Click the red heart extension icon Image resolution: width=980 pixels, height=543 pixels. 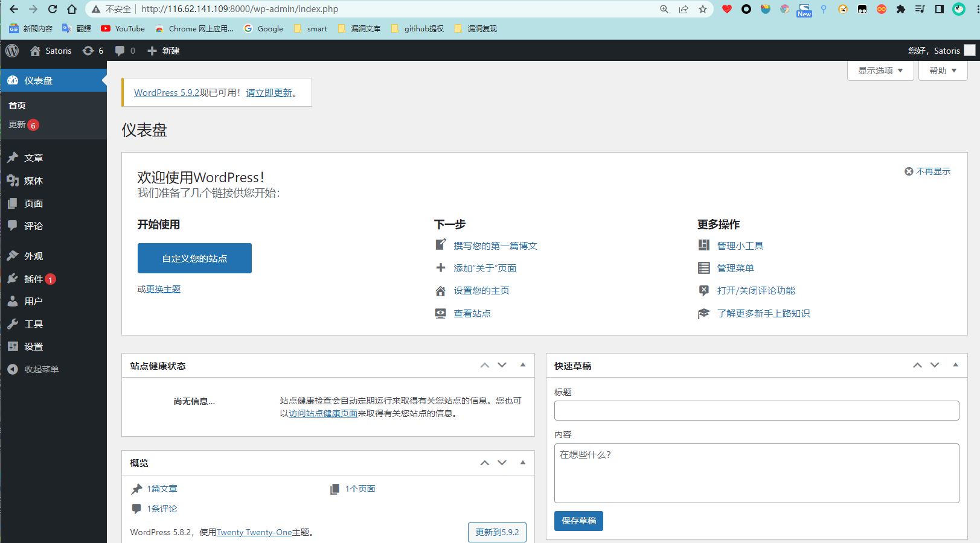(727, 9)
